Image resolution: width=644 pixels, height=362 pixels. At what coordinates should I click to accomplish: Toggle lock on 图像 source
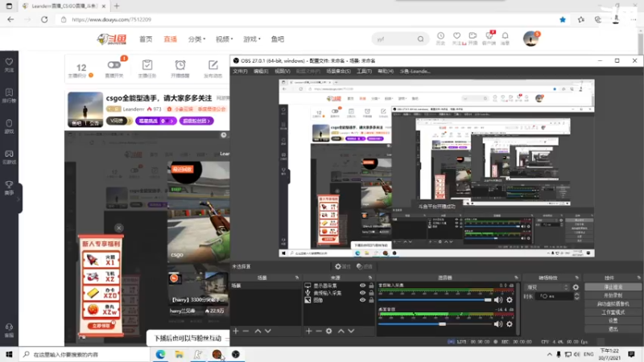pos(371,300)
